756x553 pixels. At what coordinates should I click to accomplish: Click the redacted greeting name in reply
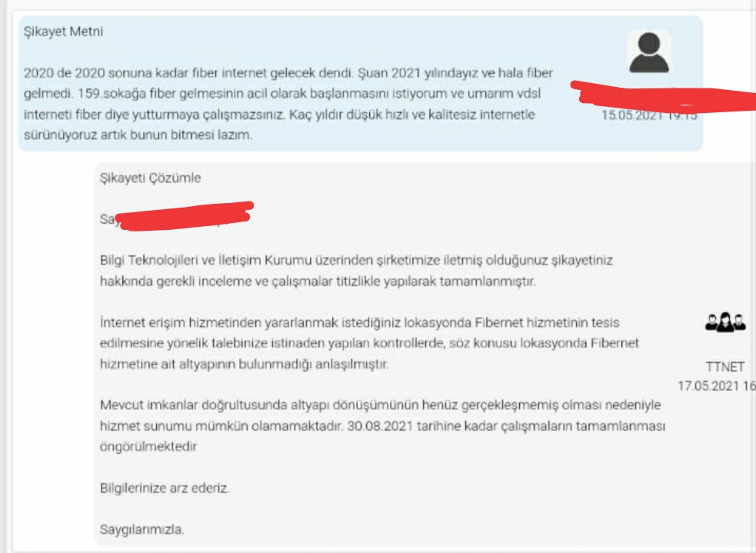coord(183,216)
